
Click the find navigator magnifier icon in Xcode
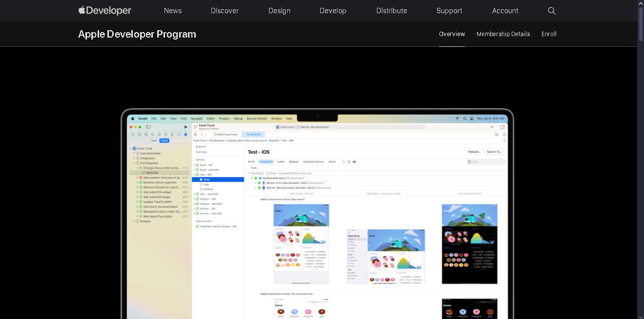153,135
